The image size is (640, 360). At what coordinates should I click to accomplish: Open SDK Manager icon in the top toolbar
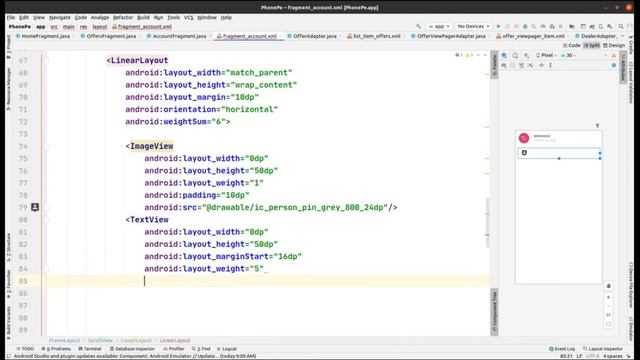point(610,27)
